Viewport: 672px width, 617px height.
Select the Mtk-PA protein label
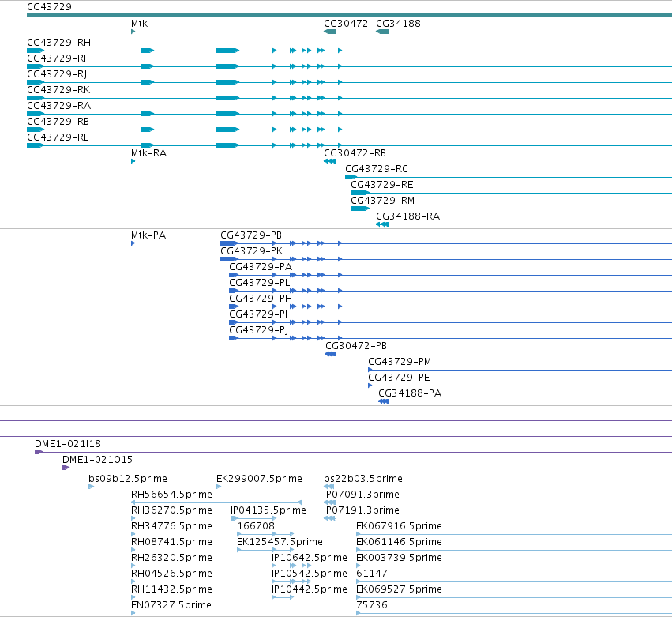(x=148, y=235)
